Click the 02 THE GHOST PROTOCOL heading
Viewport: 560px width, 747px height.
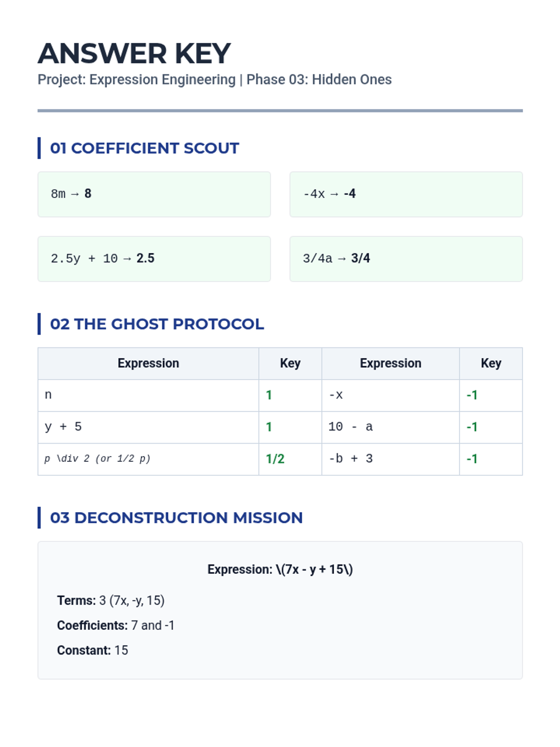(x=157, y=324)
